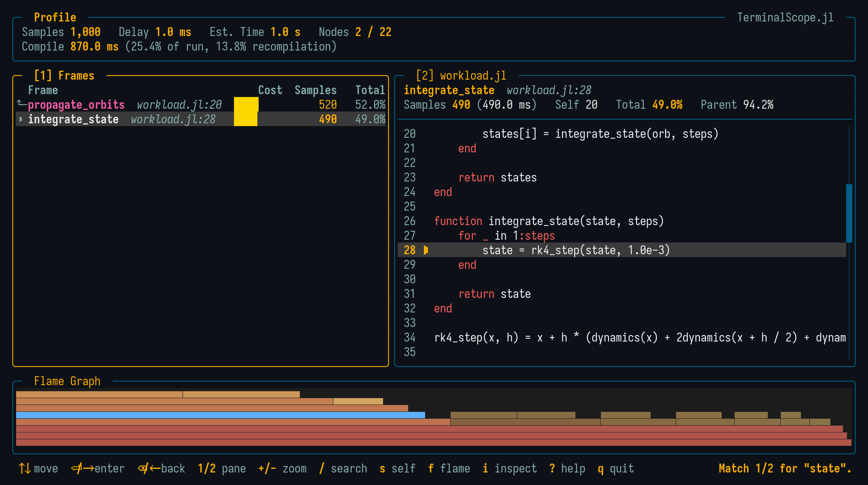The image size is (868, 485).
Task: Click the Parent 94.2% stat
Action: 737,105
